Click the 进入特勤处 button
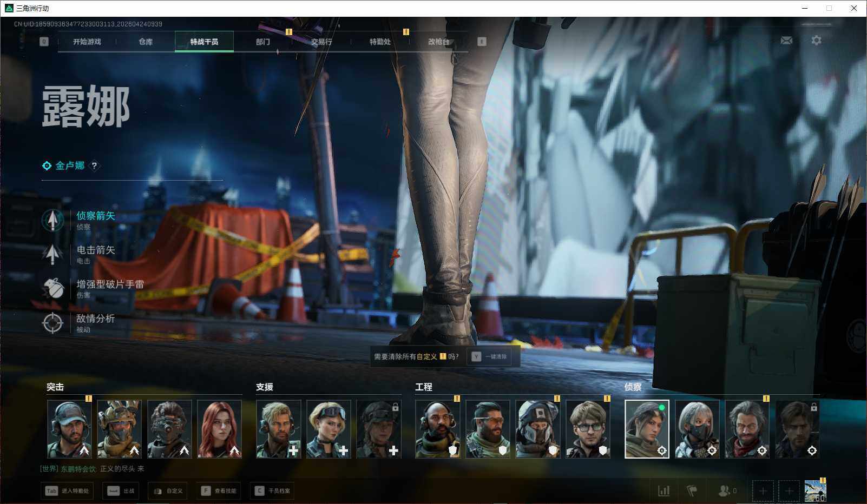 67,491
